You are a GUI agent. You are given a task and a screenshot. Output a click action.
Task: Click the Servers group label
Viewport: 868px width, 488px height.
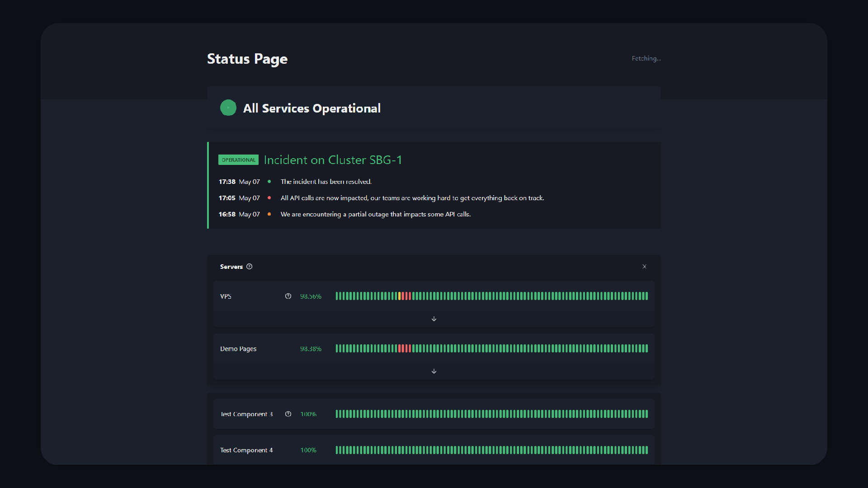(231, 267)
